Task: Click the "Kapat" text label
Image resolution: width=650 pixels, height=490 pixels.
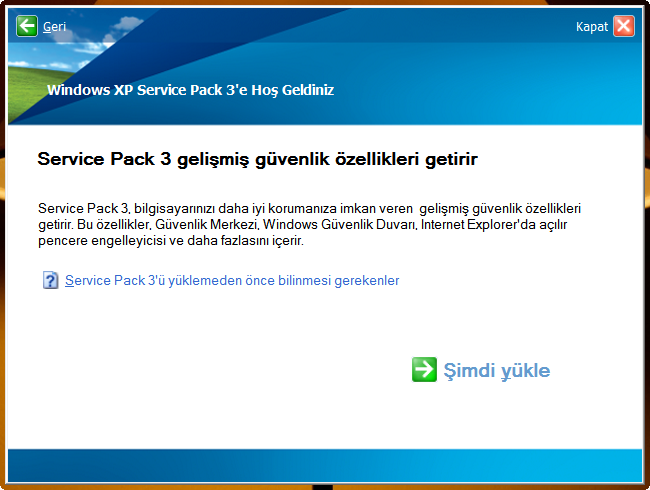Action: tap(591, 27)
